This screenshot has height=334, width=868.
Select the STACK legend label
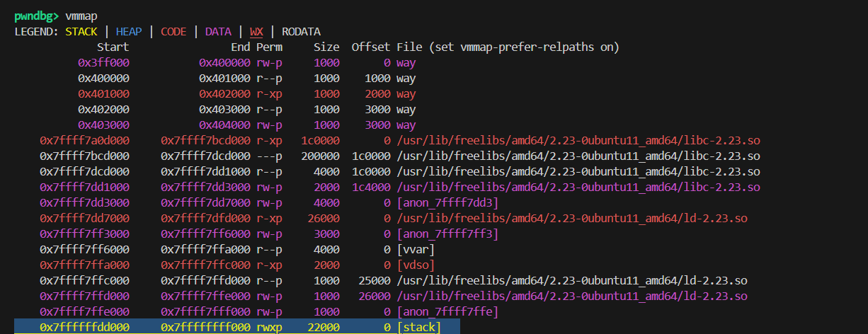tap(81, 31)
